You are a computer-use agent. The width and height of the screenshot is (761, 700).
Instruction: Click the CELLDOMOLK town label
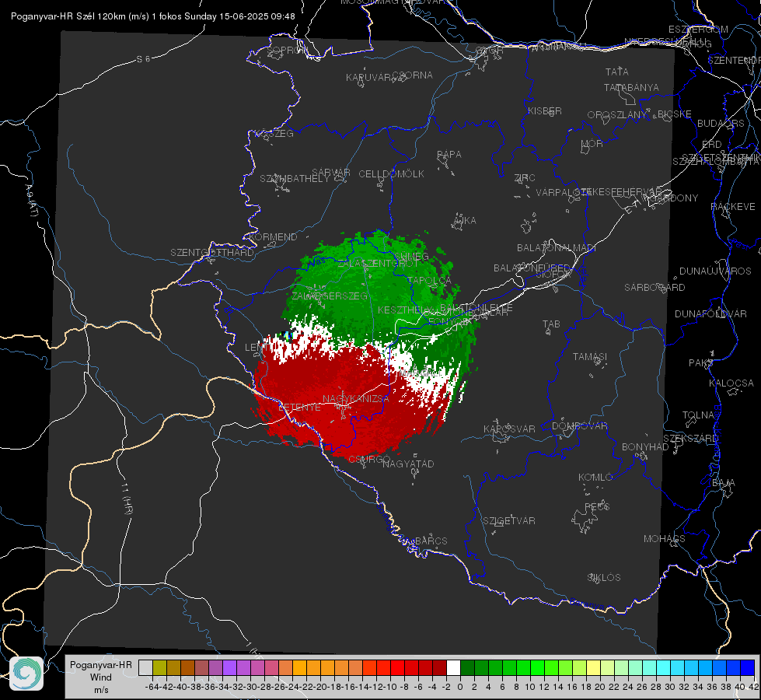pyautogui.click(x=391, y=174)
